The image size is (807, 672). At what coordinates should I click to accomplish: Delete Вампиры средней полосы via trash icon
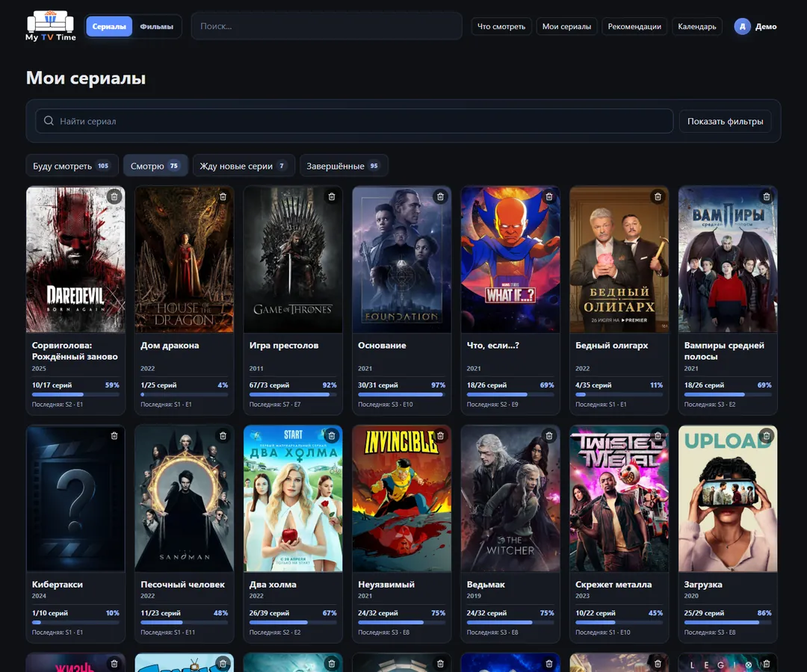tap(767, 196)
